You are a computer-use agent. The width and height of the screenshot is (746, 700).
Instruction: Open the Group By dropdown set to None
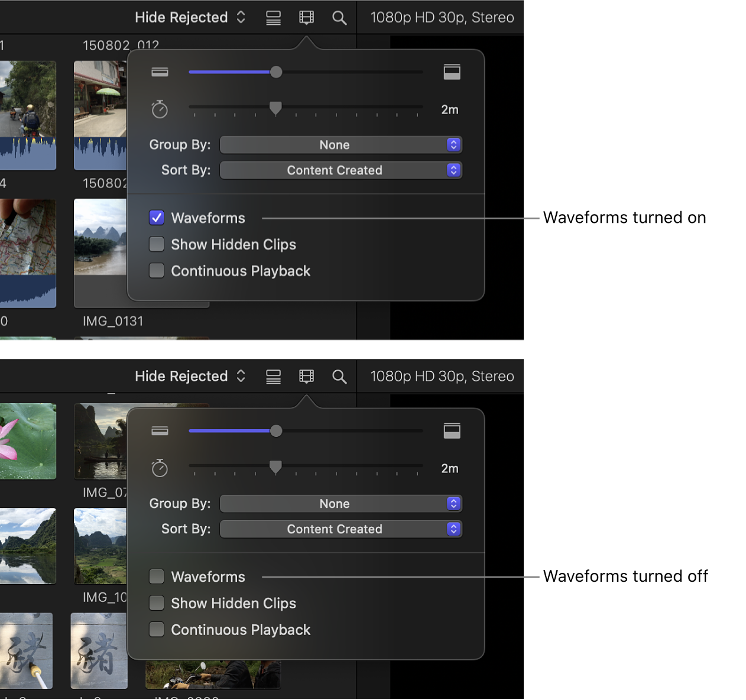coord(341,144)
